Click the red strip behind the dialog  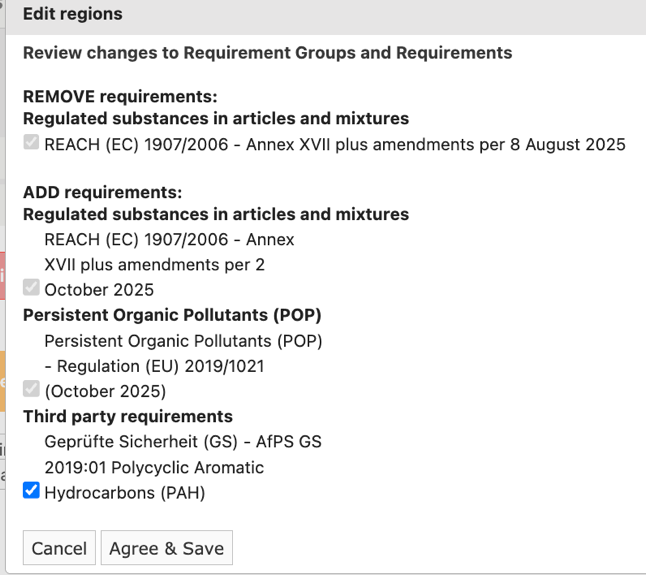(2, 276)
